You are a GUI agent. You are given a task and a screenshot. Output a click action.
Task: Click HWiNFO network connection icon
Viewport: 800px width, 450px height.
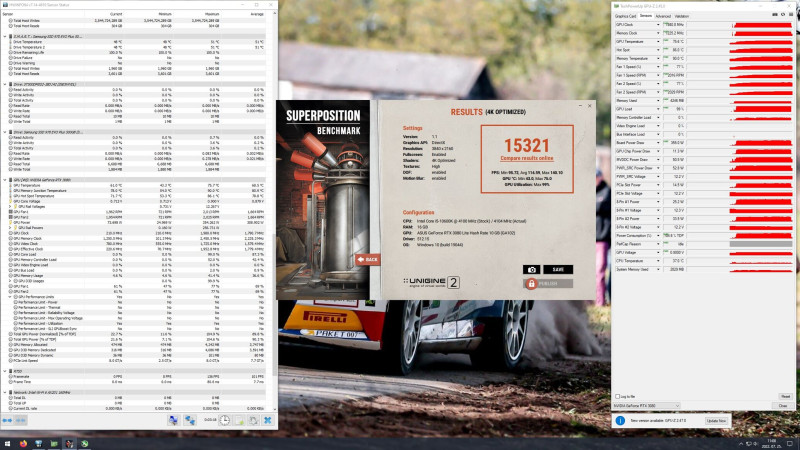(x=190, y=420)
